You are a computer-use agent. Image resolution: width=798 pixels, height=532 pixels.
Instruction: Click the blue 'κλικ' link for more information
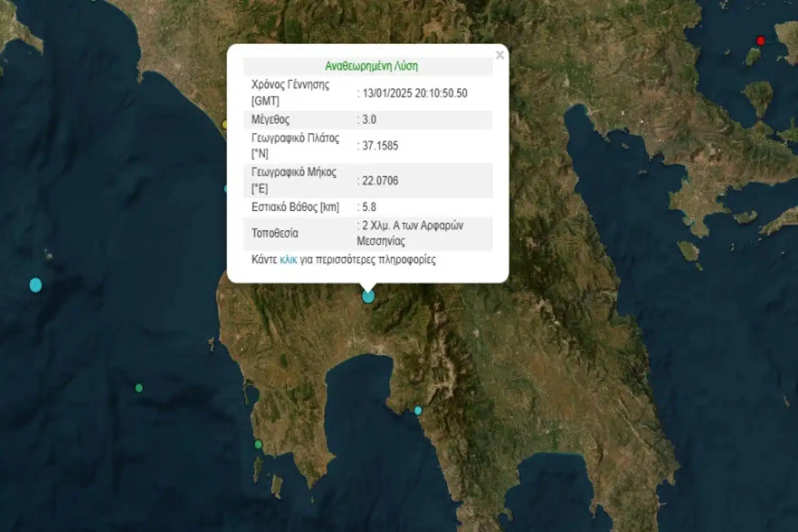[x=288, y=260]
